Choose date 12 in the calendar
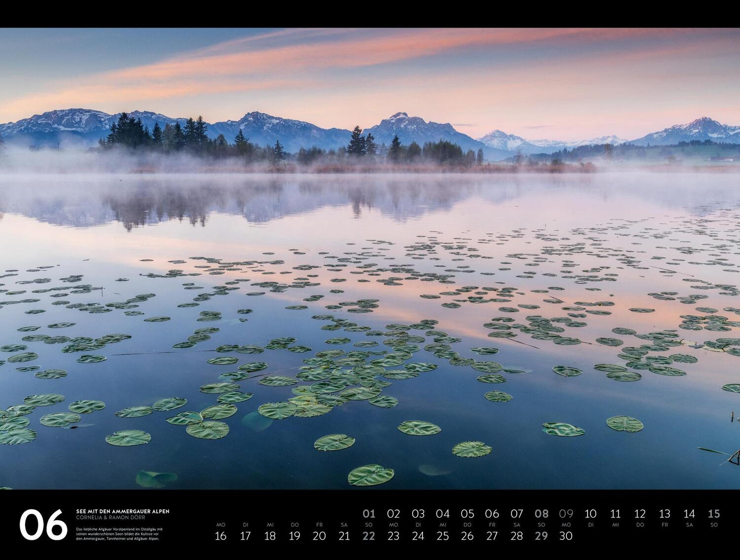Viewport: 740px width, 560px height. click(640, 514)
